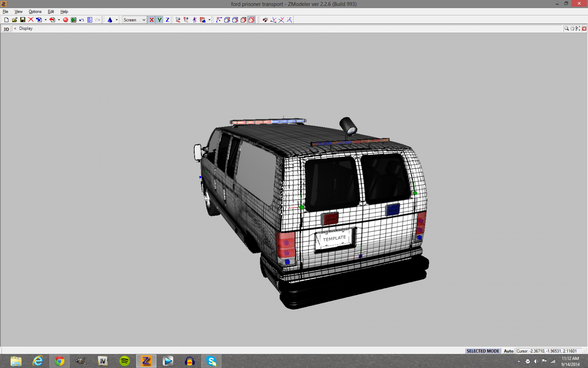Click the red sphere icon in toolbar
Image resolution: width=588 pixels, height=368 pixels.
(x=65, y=20)
